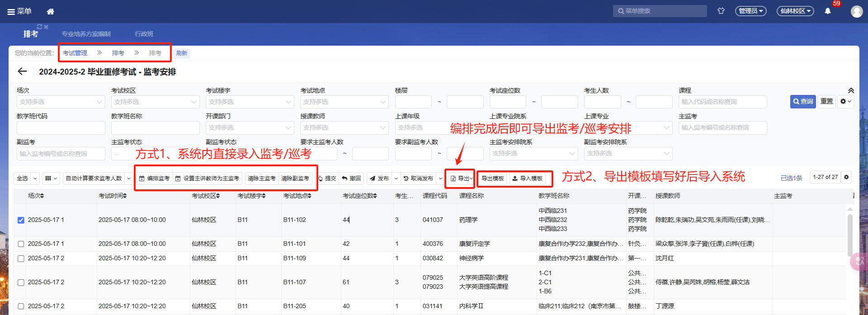The height and width of the screenshot is (315, 868).
Task: Check the row for 康复评定学 exam
Action: (x=21, y=244)
